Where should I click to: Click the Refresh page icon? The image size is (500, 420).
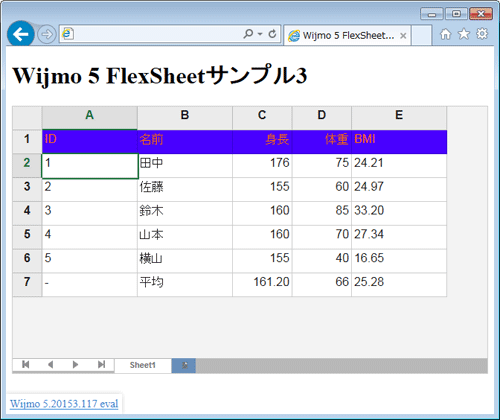point(272,34)
